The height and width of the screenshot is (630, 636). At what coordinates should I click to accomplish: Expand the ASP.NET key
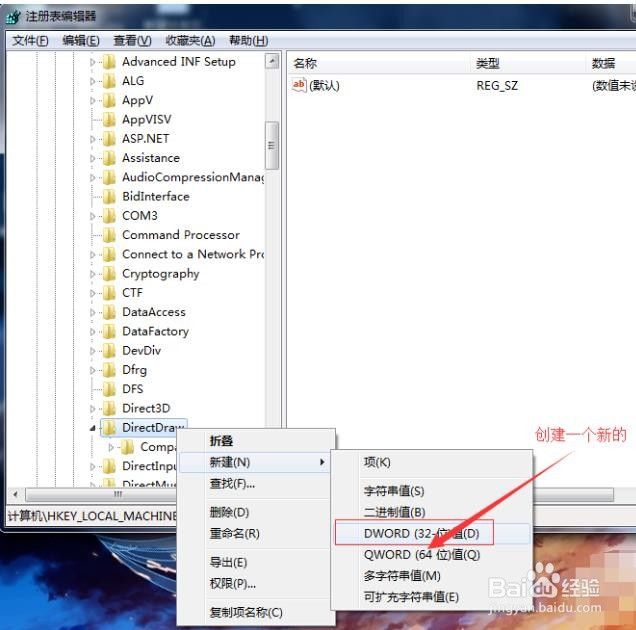click(92, 139)
